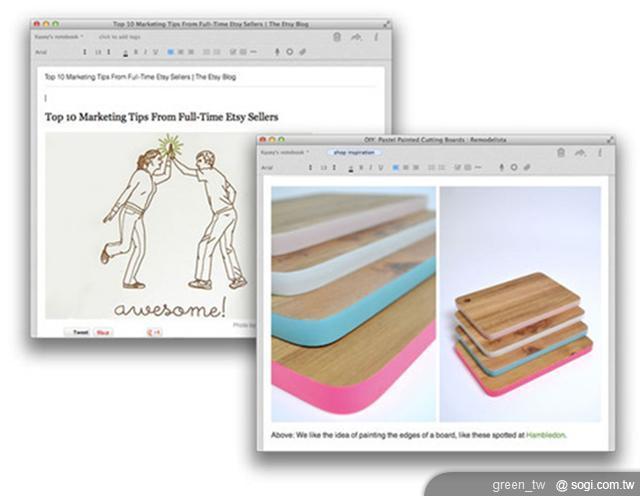The height and width of the screenshot is (496, 640).
Task: Open font size selector in Cutting Boards window
Action: [x=329, y=167]
